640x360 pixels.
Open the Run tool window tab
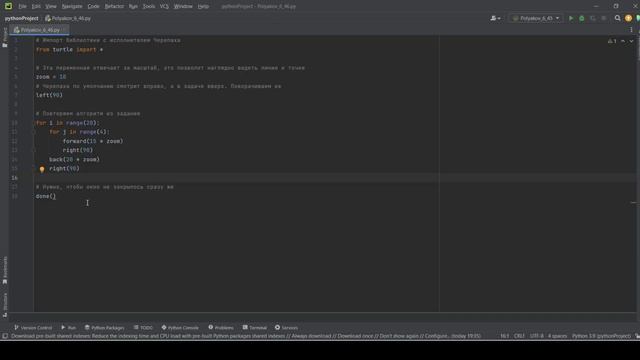pos(68,327)
